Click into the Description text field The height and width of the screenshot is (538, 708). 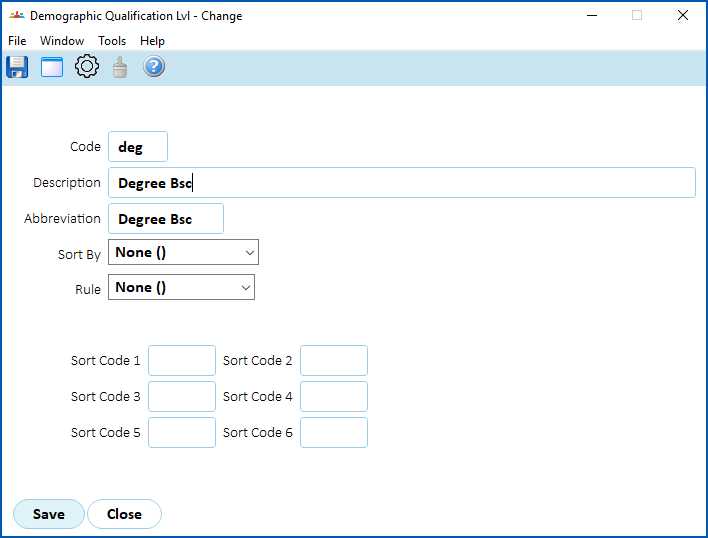tap(402, 183)
